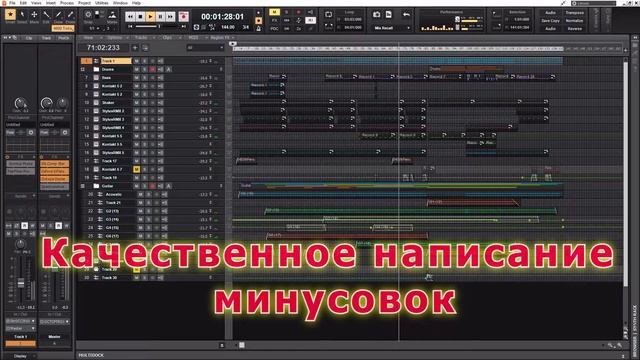
Task: Open the track manager icon beside plus
Action: point(145,48)
